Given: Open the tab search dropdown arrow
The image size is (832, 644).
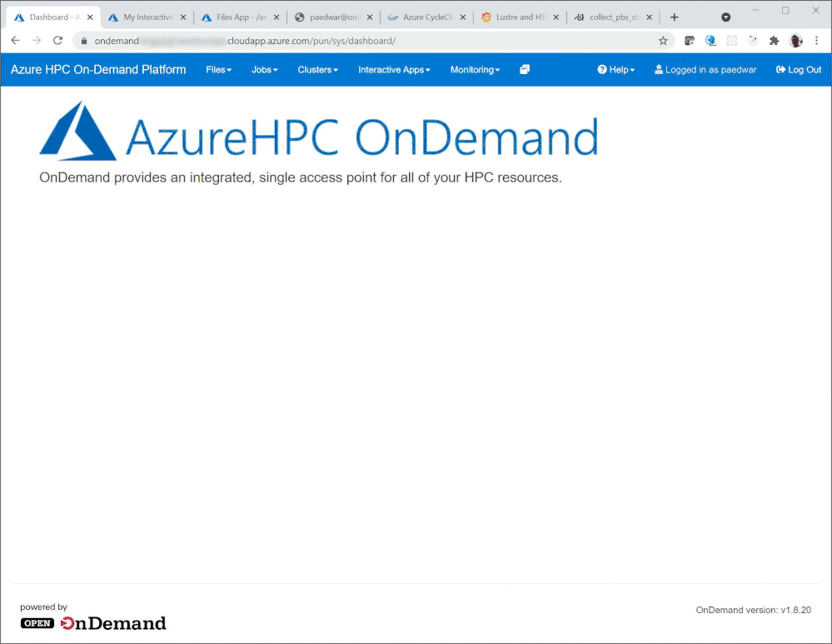Looking at the screenshot, I should (x=725, y=17).
